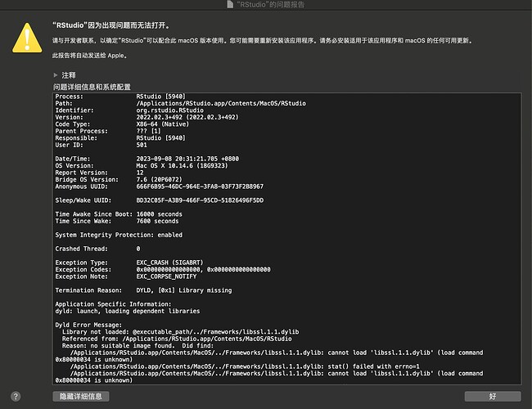Expand the 注释 disclosure triangle

tap(56, 75)
